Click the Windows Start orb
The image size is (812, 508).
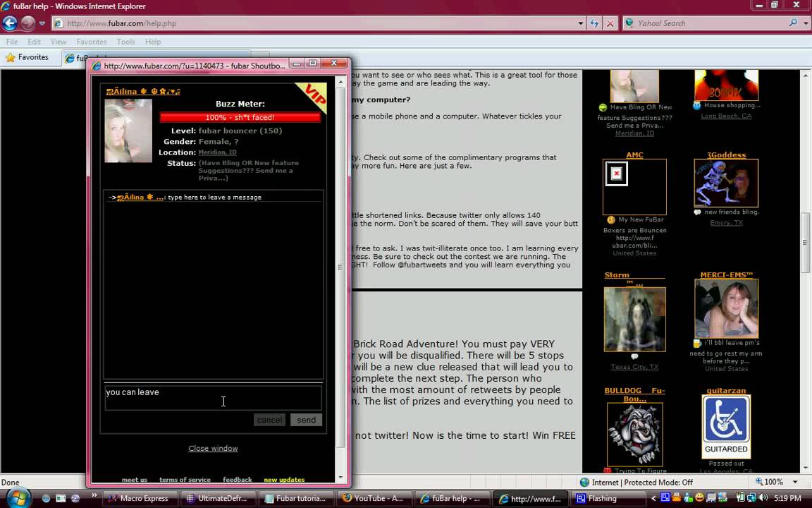[18, 498]
